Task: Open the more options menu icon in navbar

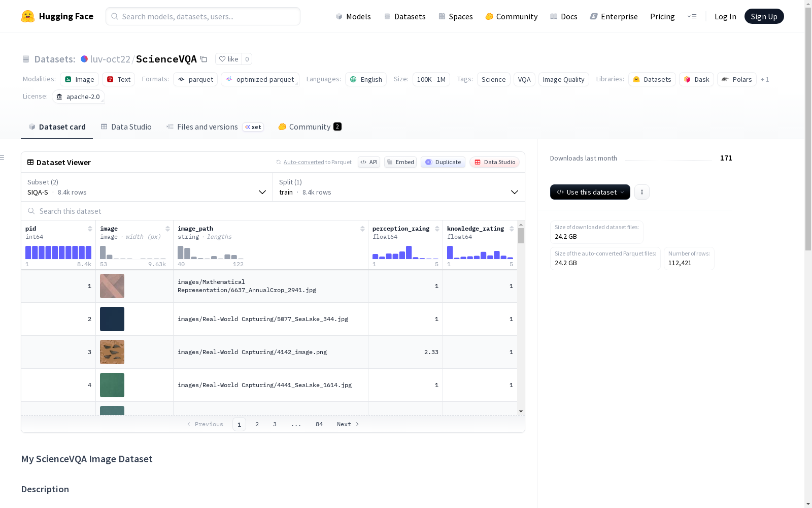Action: tap(692, 16)
